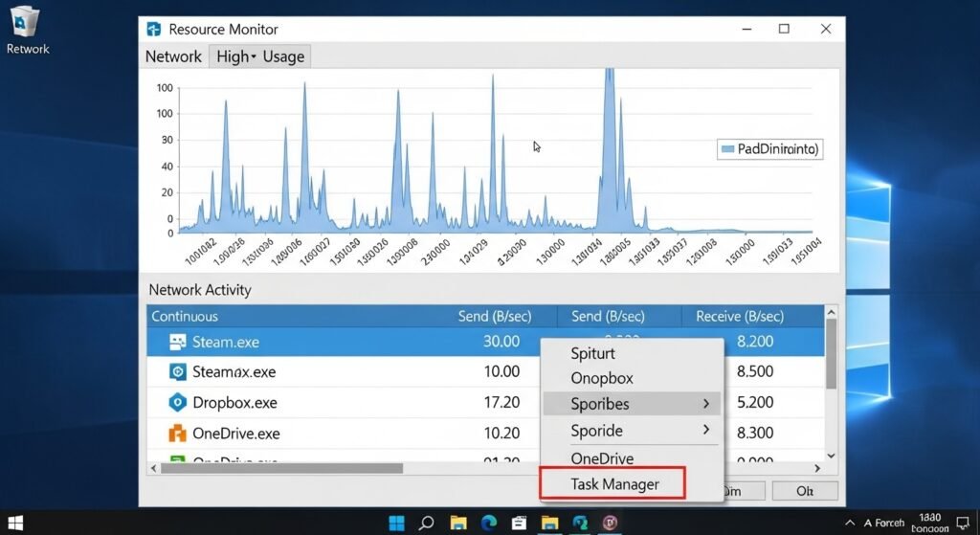
Task: Click the Resource Monitor title bar icon
Action: (153, 30)
